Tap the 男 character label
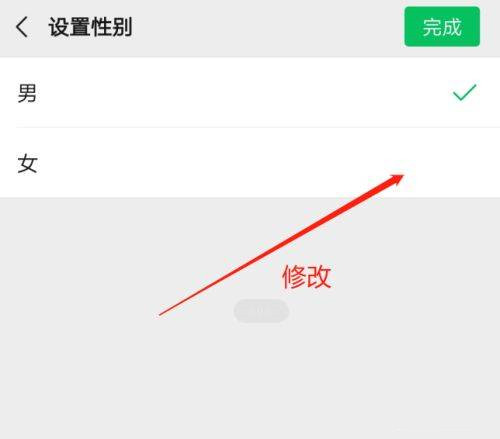Screen dimensions: 500x439 pos(27,93)
